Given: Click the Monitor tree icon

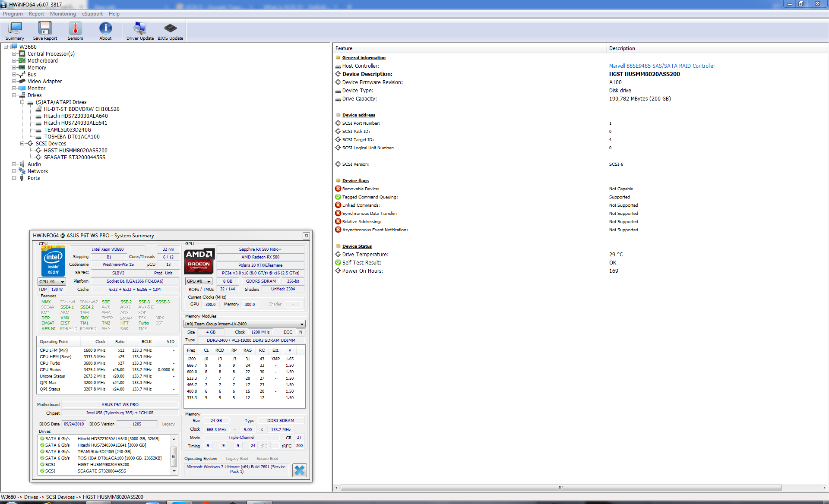Looking at the screenshot, I should pyautogui.click(x=22, y=88).
